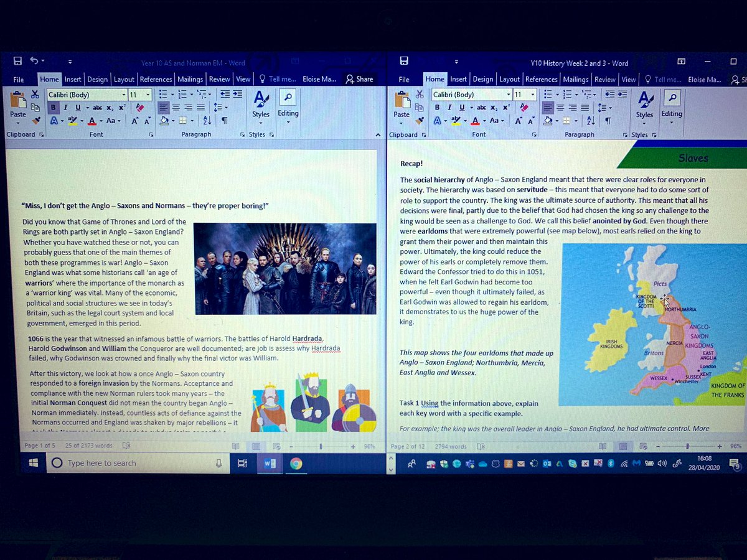Click Page 2 of 12 in right status bar

coord(407,446)
